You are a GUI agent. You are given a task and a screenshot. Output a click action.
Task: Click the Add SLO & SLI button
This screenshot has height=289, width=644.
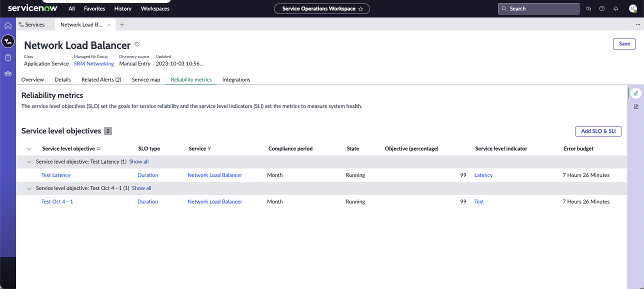(598, 131)
